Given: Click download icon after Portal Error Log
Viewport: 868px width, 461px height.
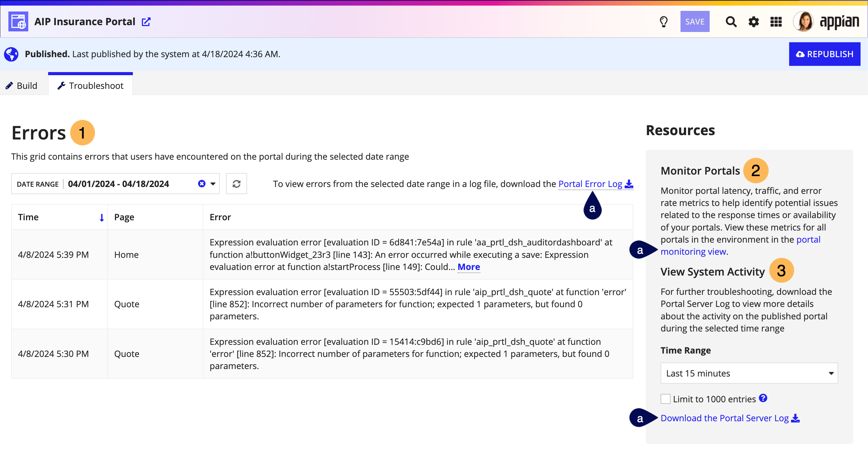Looking at the screenshot, I should coord(628,184).
